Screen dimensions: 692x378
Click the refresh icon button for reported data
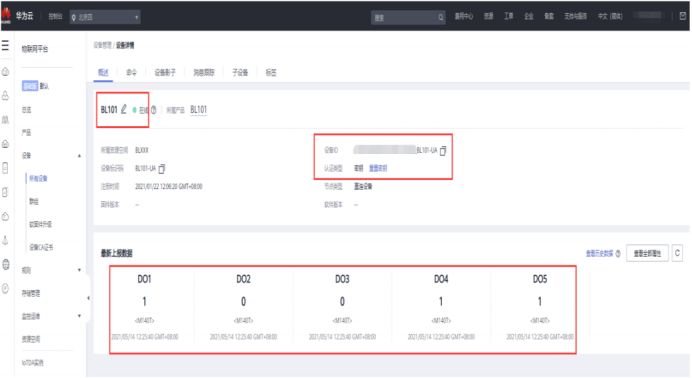[677, 253]
